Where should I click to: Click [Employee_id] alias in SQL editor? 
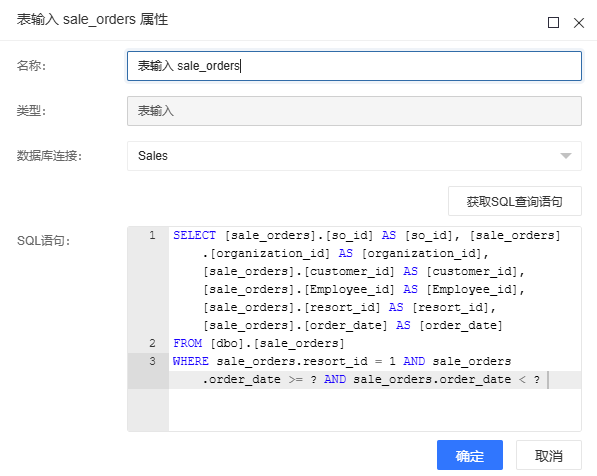pyautogui.click(x=471, y=289)
